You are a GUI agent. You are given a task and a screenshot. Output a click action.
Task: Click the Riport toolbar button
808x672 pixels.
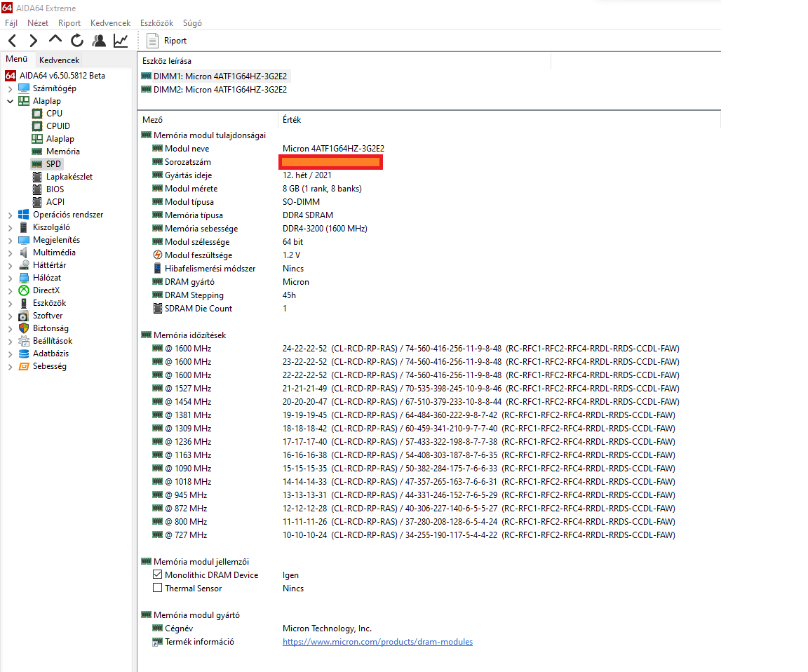click(167, 41)
